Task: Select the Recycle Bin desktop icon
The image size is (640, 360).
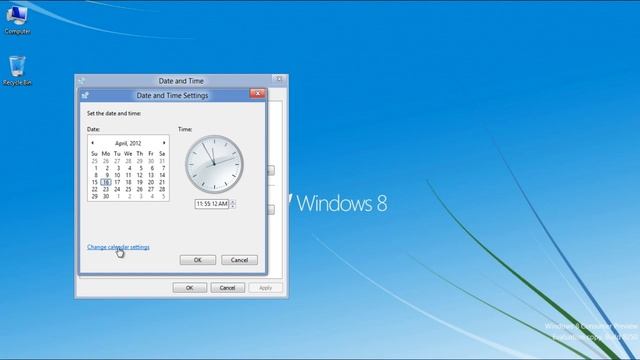Action: [17, 71]
